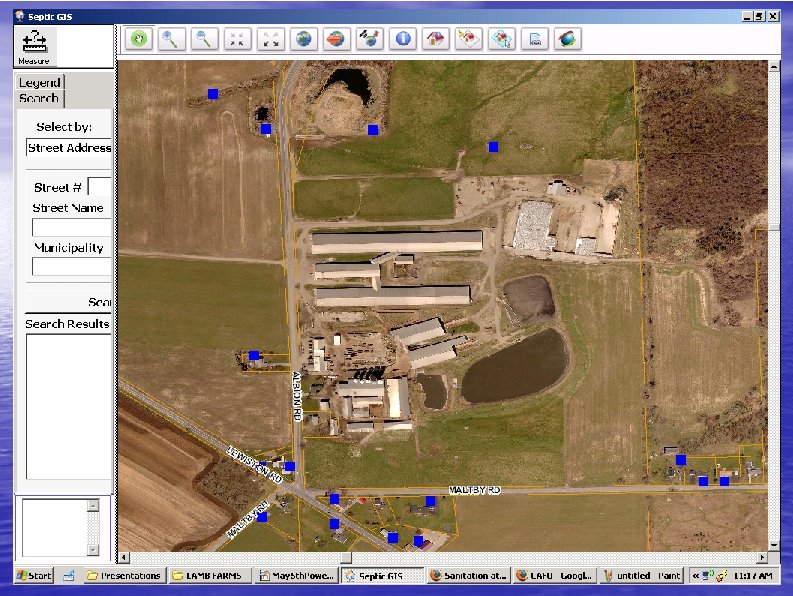Click into the Street # field
Screen dimensions: 793x596
click(x=99, y=187)
